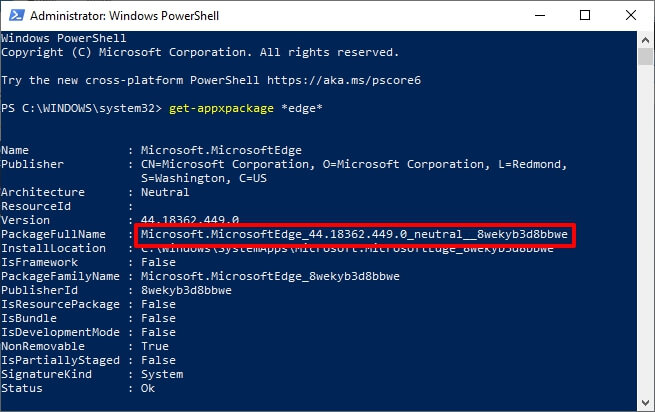
Task: Click the scrollbar up arrow
Action: click(646, 39)
